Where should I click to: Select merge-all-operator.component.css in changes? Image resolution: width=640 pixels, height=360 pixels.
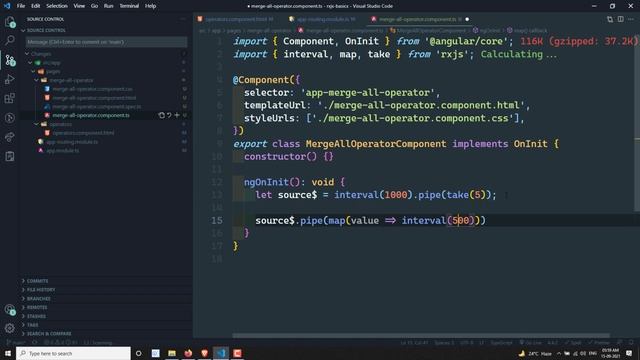point(92,89)
